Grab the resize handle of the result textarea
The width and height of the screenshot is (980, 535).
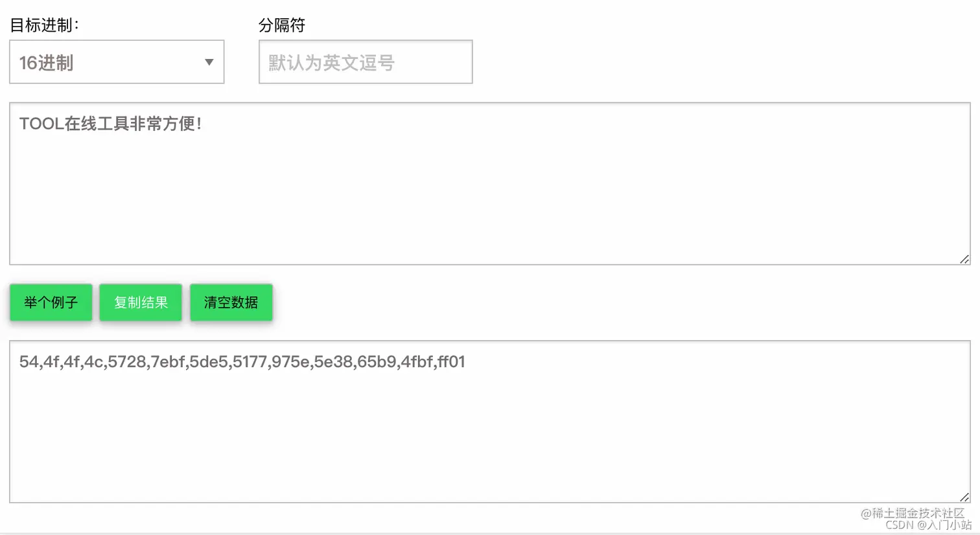[x=964, y=497]
